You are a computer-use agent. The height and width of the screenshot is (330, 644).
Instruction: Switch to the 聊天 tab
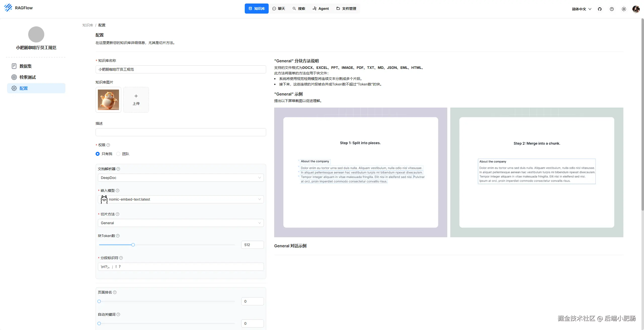click(279, 9)
